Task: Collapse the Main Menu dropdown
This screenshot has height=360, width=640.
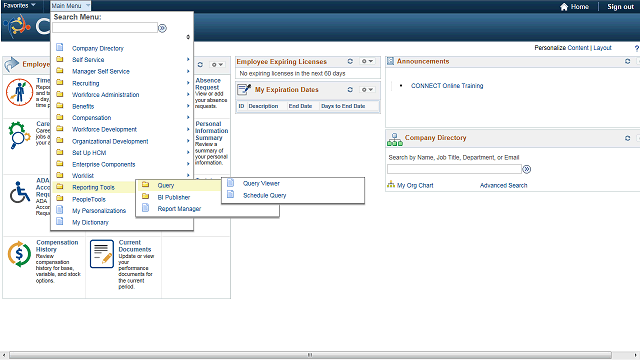Action: click(70, 6)
